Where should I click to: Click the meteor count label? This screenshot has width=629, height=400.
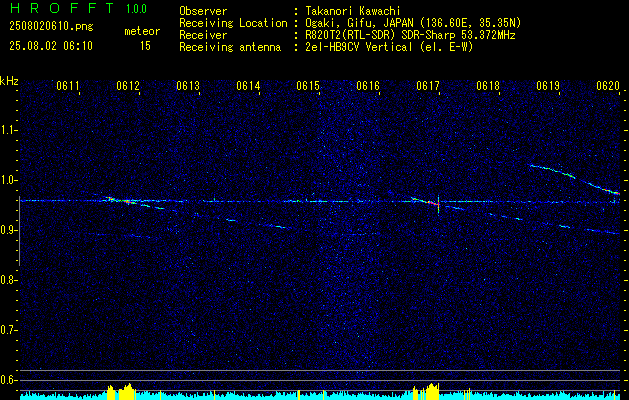coord(142,31)
